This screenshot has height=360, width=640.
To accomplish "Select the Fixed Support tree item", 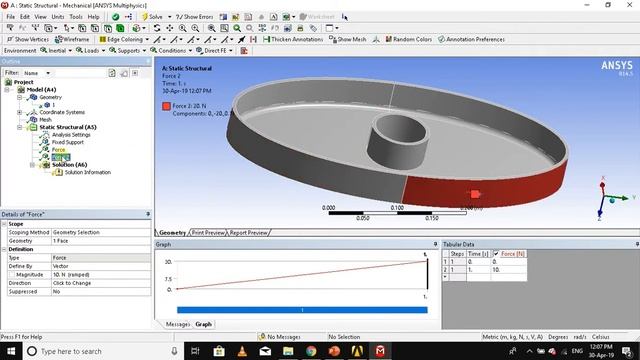I will (67, 142).
